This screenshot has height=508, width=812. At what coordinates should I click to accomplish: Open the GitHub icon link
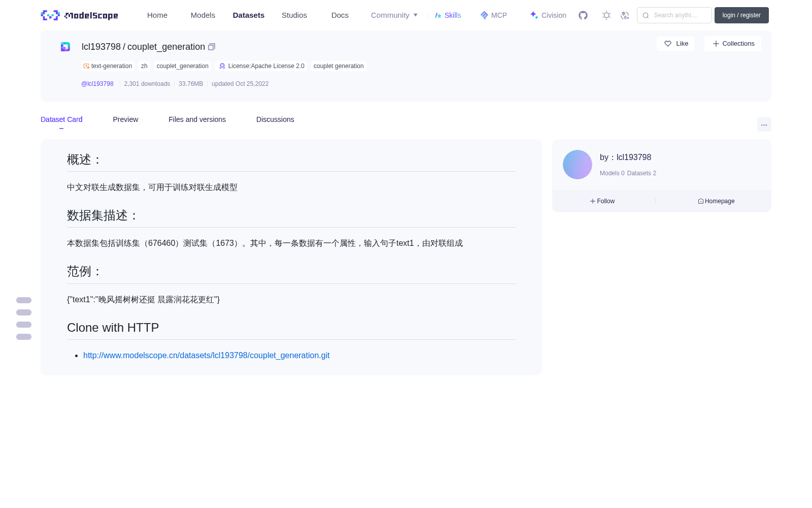coord(583,15)
